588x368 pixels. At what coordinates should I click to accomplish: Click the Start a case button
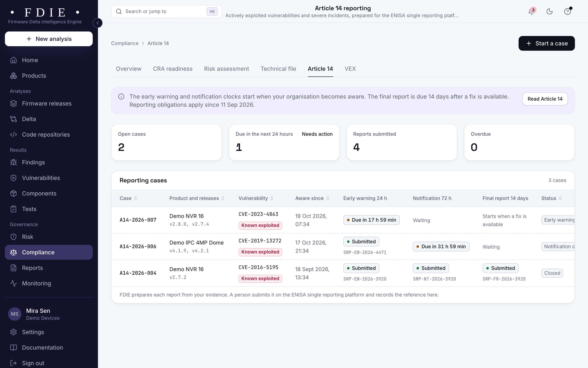[x=546, y=43]
